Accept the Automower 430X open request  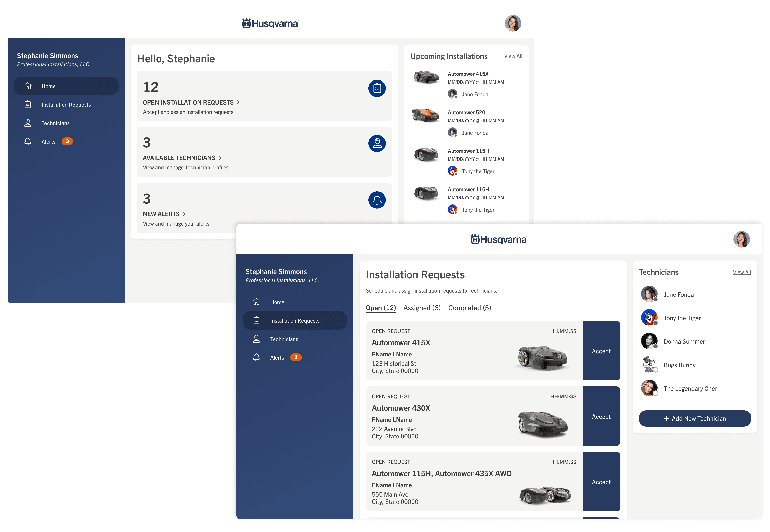[x=601, y=416]
